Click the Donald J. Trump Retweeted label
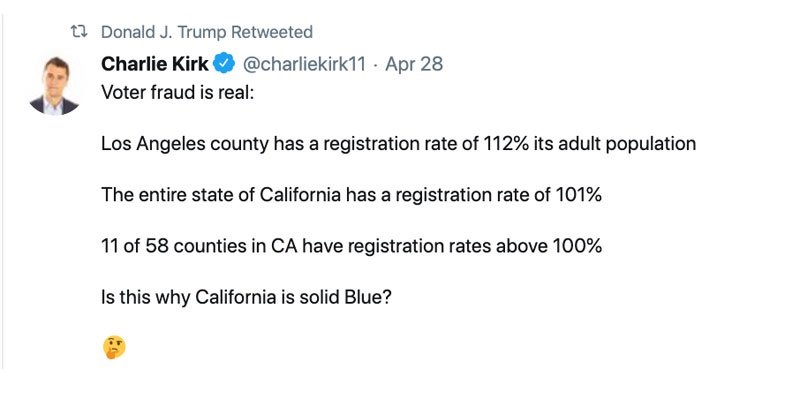The width and height of the screenshot is (800, 403). click(x=207, y=32)
